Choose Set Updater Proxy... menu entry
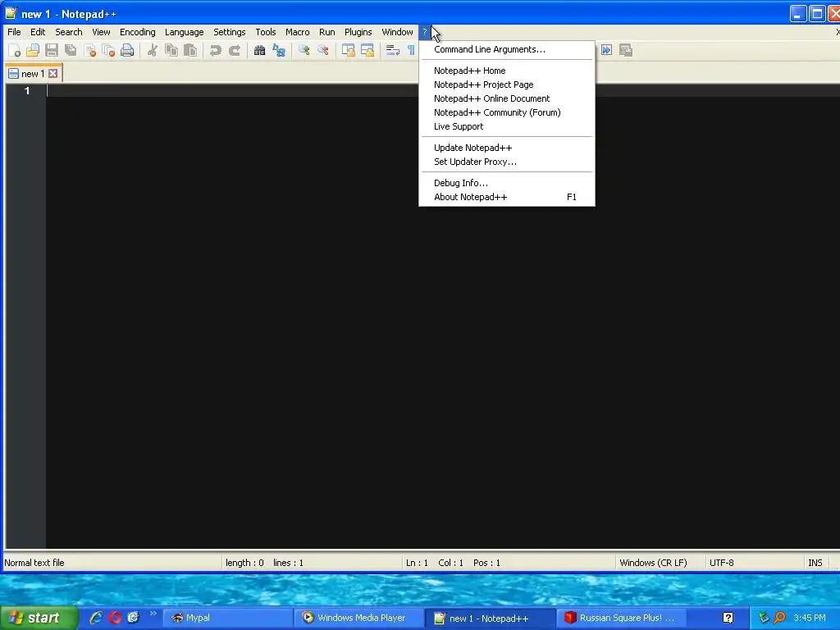 pos(507,162)
